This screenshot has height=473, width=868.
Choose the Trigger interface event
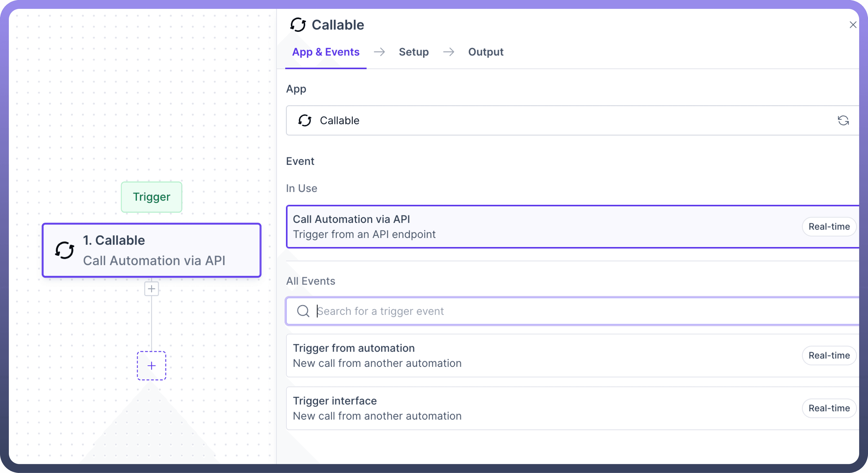506,408
